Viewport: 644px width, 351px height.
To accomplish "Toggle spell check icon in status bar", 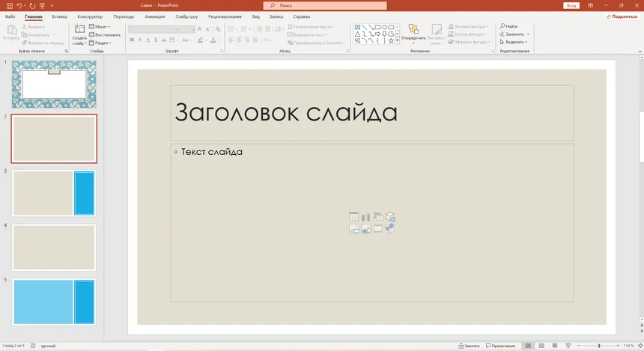I will pyautogui.click(x=33, y=346).
